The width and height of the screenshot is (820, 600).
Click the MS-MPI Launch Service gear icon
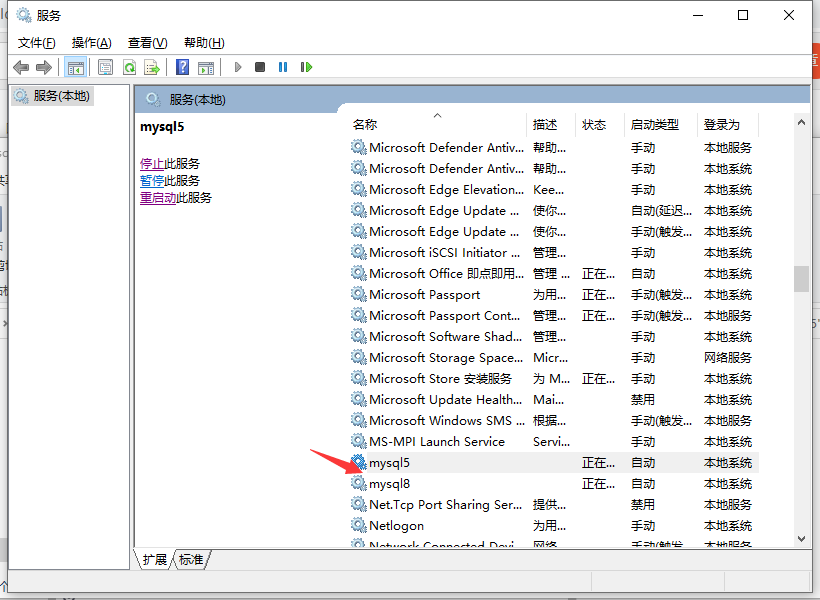[358, 441]
